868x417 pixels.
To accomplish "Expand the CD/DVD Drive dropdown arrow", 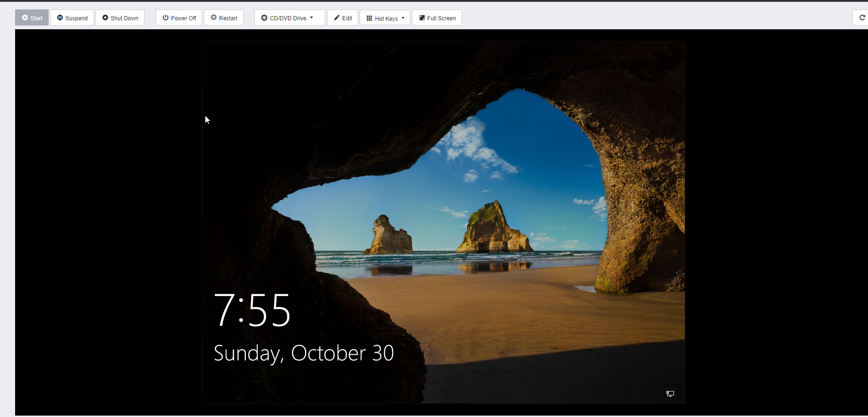I will click(312, 17).
